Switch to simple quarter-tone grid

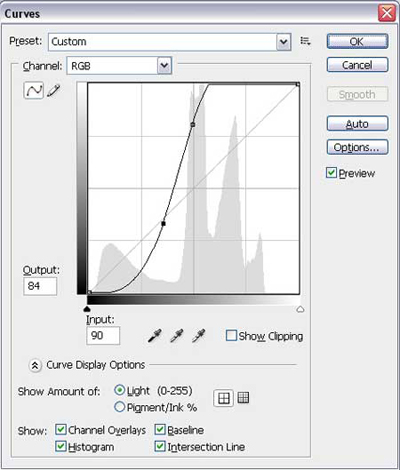click(223, 398)
